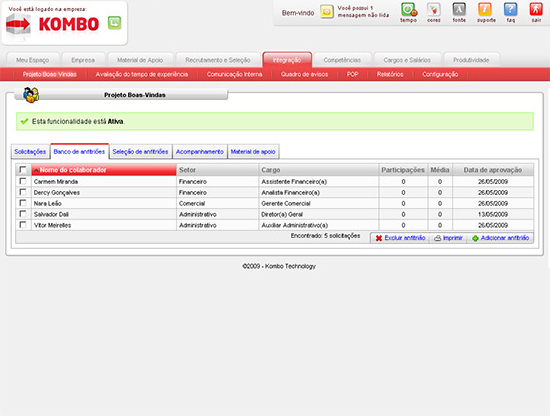
Task: Click the KOMBO logo
Action: coord(69,25)
